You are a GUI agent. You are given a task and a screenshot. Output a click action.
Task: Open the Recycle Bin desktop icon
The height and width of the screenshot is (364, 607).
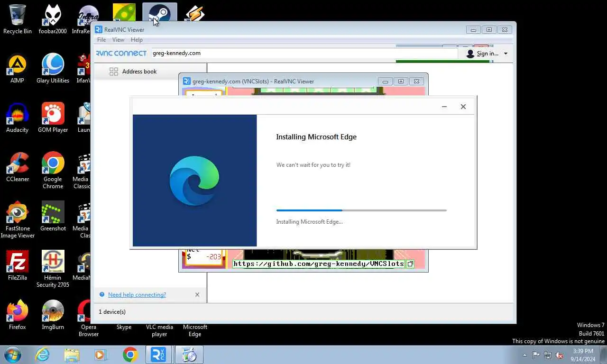18,19
